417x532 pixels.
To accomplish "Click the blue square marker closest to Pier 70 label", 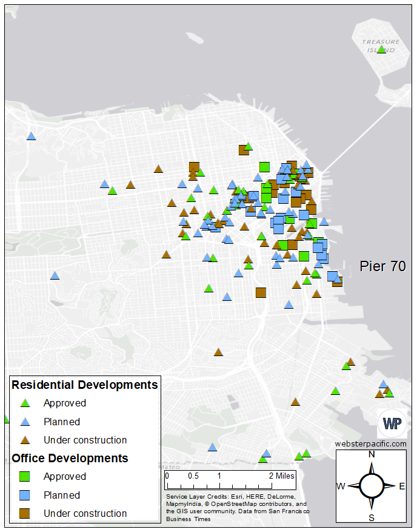I will 332,276.
